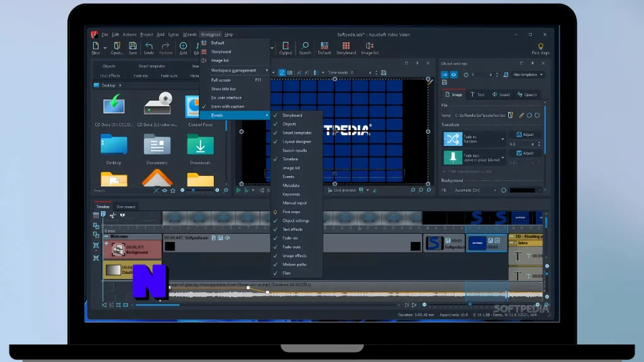The width and height of the screenshot is (644, 362).
Task: Open the Wizards menu
Action: point(189,35)
